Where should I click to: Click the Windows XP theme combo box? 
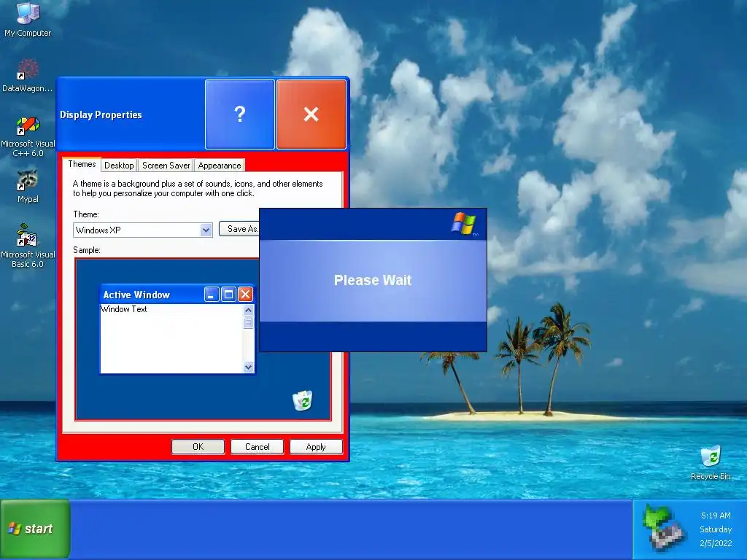coord(143,230)
